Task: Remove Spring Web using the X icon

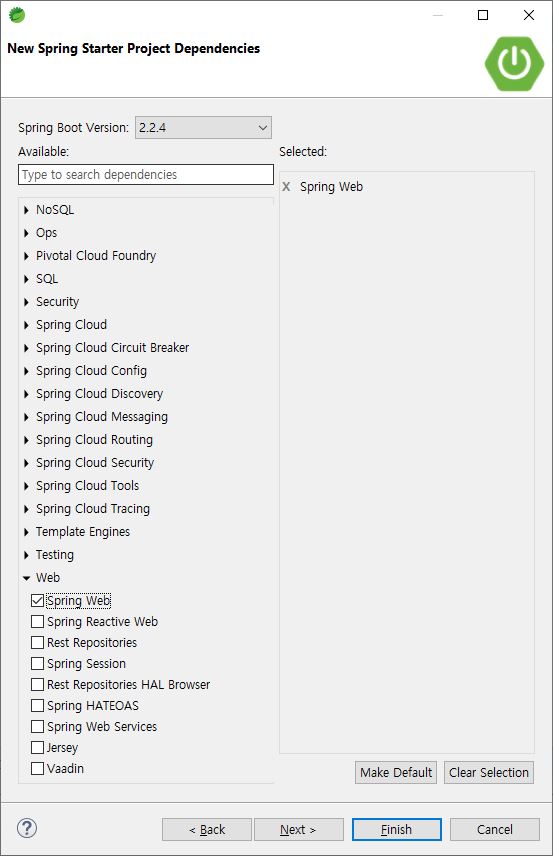Action: click(x=286, y=187)
